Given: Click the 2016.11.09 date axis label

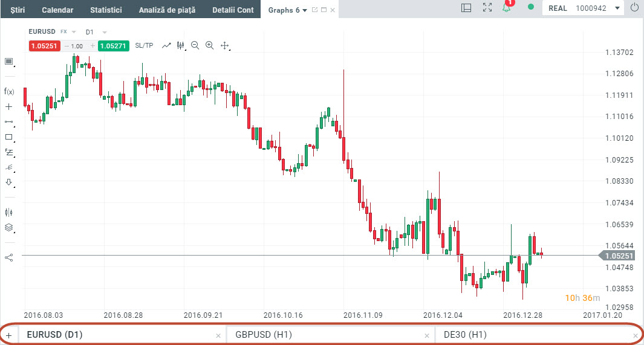Looking at the screenshot, I should 363,315.
